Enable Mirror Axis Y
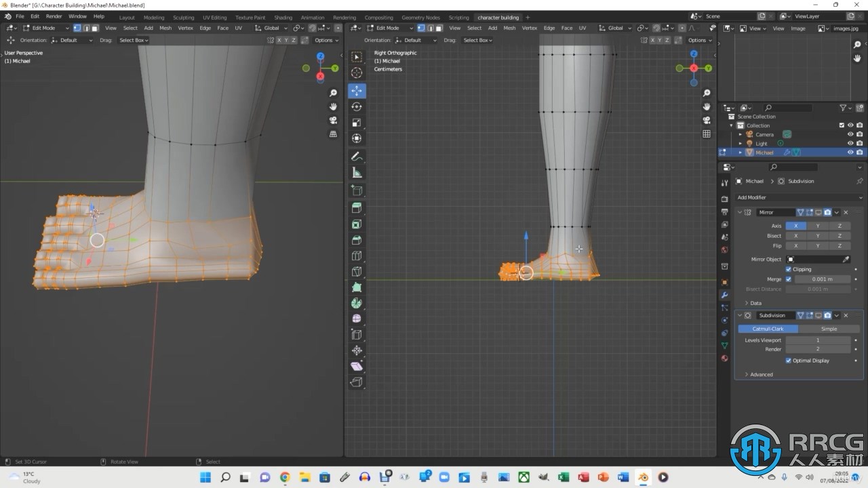The width and height of the screenshot is (868, 488). [818, 226]
